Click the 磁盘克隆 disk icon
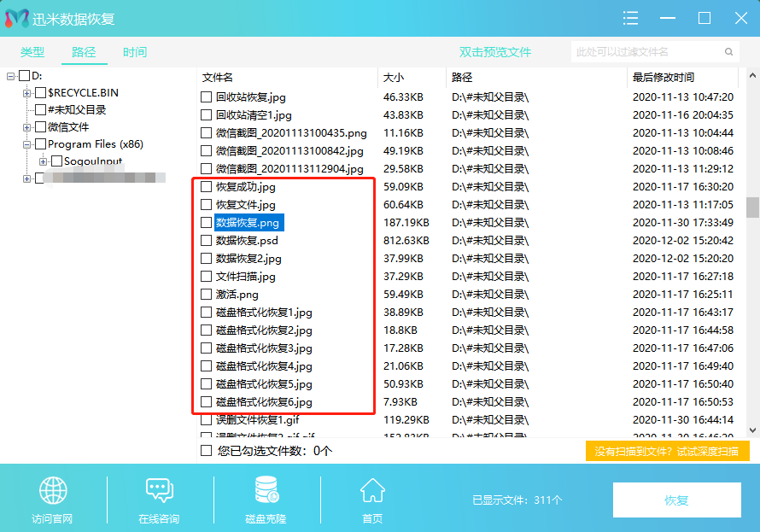The width and height of the screenshot is (760, 532). coord(266,491)
